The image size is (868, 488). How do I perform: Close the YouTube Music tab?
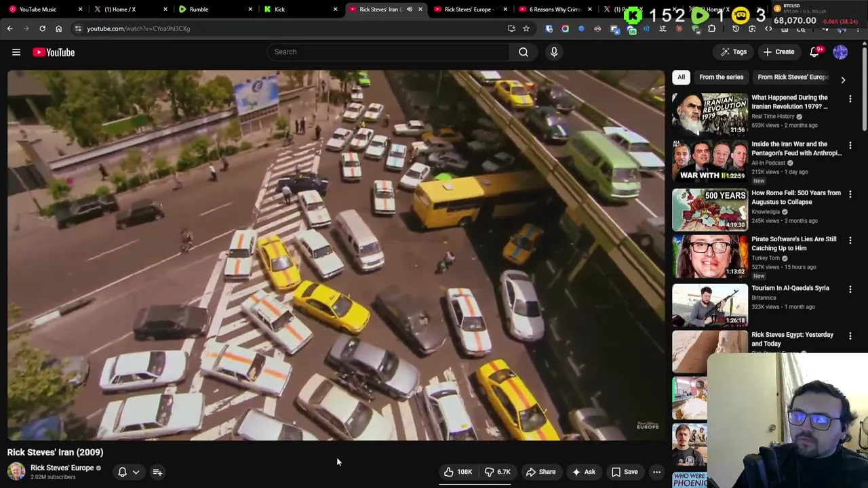[80, 9]
